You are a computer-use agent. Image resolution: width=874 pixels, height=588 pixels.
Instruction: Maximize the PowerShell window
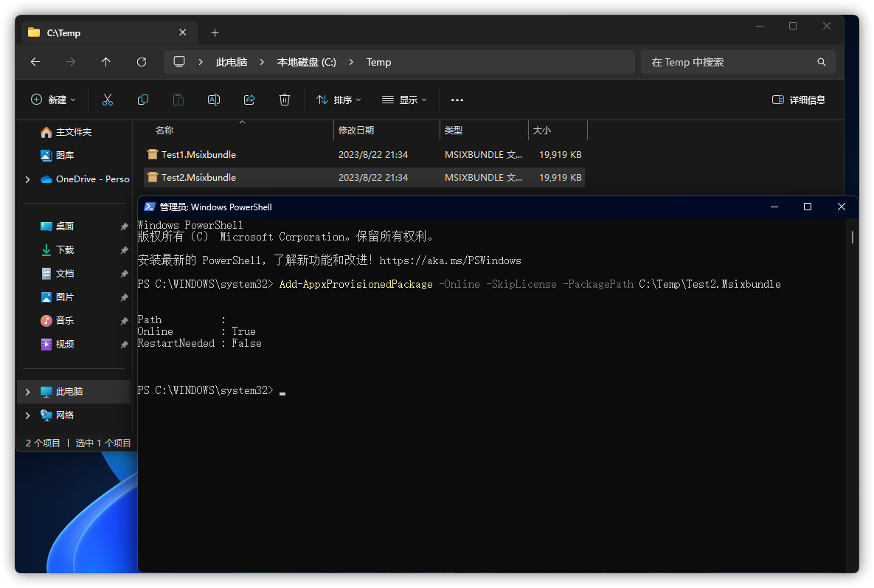(807, 207)
